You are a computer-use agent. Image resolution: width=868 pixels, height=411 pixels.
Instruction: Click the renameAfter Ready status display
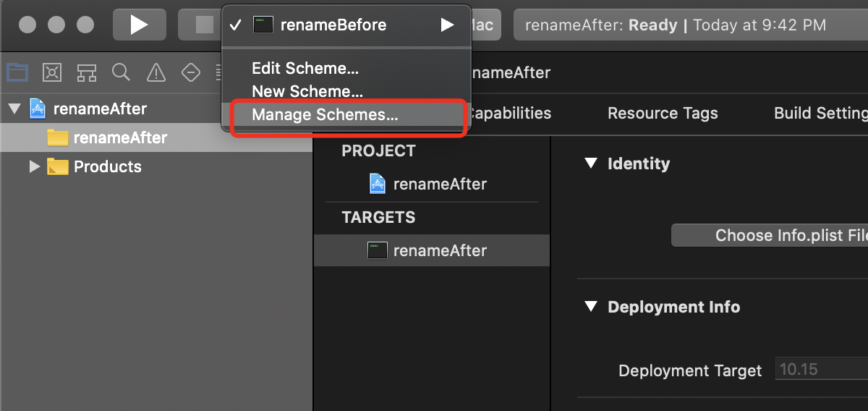coord(691,25)
